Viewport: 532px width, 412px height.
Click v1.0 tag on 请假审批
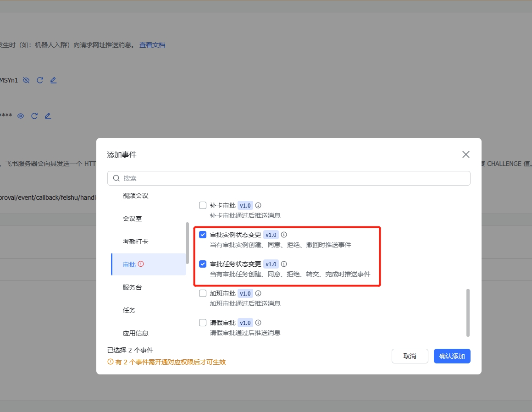(x=245, y=323)
